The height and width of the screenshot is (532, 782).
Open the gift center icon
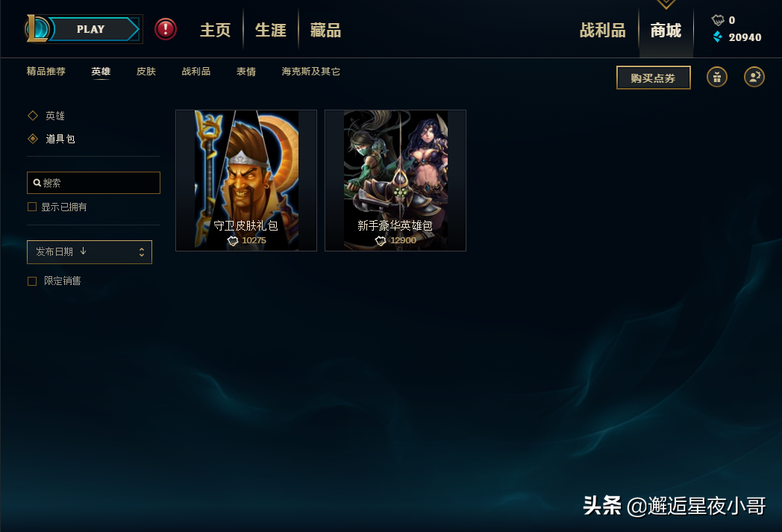pos(716,78)
